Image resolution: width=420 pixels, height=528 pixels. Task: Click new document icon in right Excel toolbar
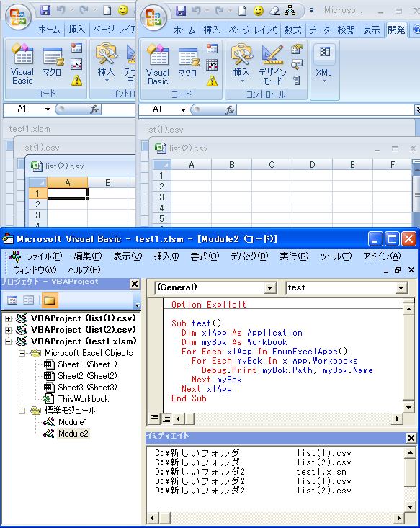(x=243, y=11)
